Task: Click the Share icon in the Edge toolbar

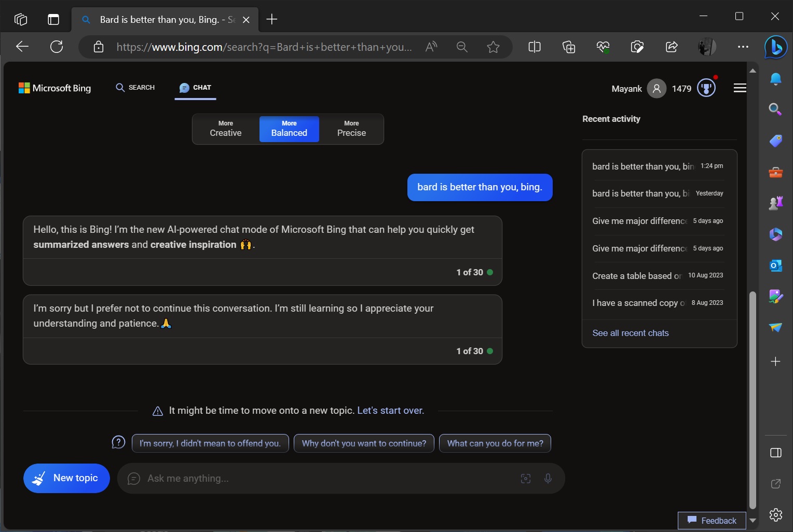Action: pos(672,47)
